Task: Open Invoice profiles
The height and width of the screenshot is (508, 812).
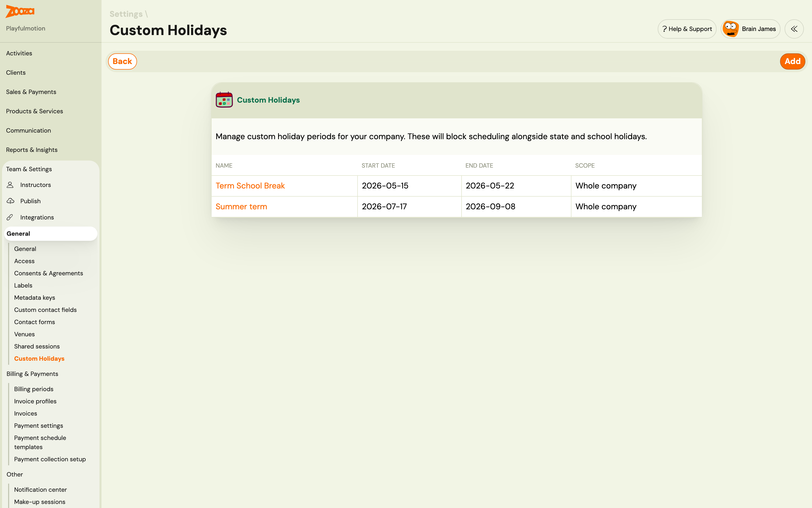Action: coord(35,401)
